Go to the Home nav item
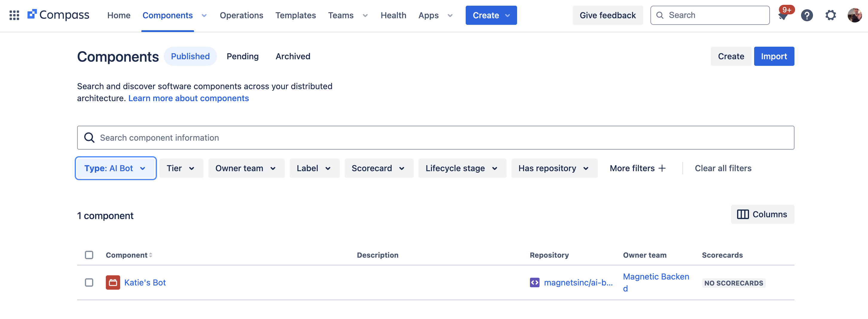 point(119,15)
